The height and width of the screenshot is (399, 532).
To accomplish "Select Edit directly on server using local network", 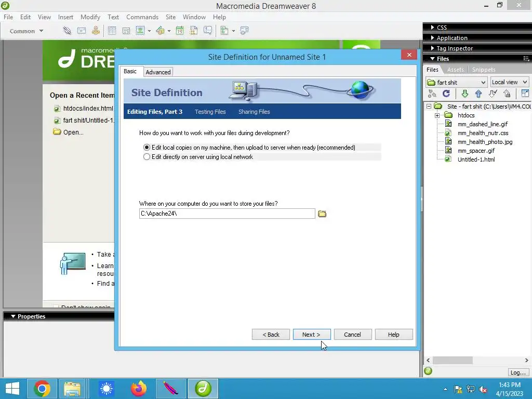I will tap(147, 157).
